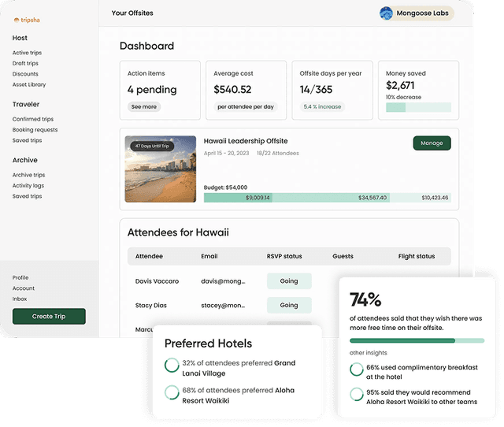Screen dimensions: 504x427
Task: Open the Inbox link
Action: pyautogui.click(x=20, y=299)
